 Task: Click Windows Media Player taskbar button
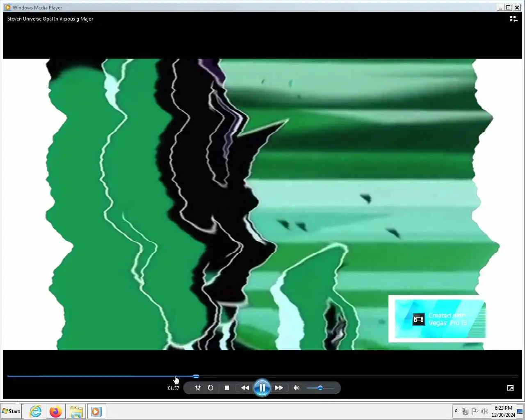pos(96,411)
